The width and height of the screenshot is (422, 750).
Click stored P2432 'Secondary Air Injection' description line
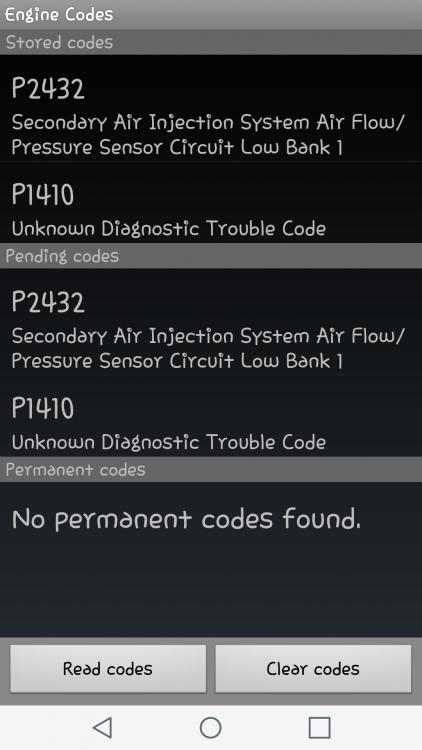point(208,123)
